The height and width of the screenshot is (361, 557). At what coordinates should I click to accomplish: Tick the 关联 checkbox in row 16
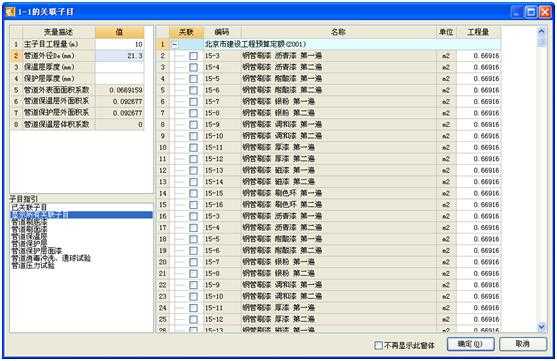point(193,216)
